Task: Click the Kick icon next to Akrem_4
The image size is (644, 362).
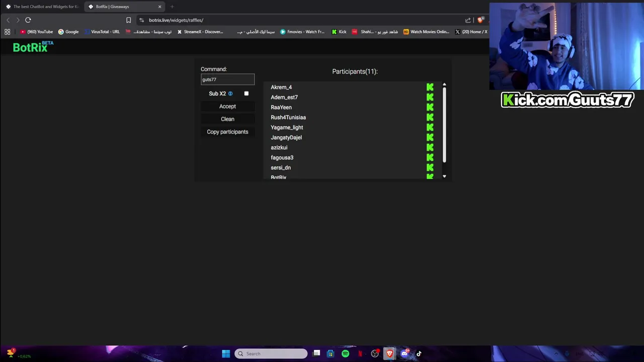Action: coord(430,87)
